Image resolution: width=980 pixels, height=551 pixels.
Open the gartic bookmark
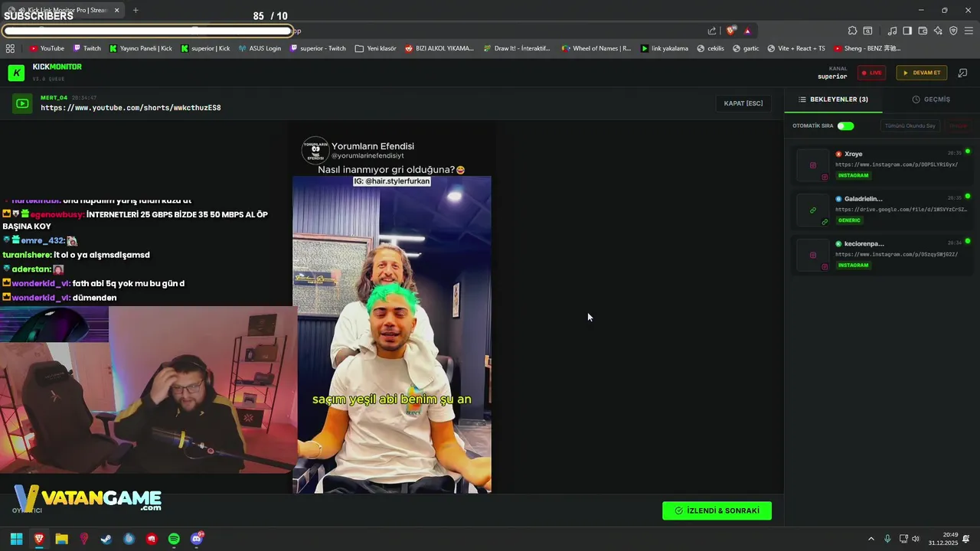click(746, 48)
